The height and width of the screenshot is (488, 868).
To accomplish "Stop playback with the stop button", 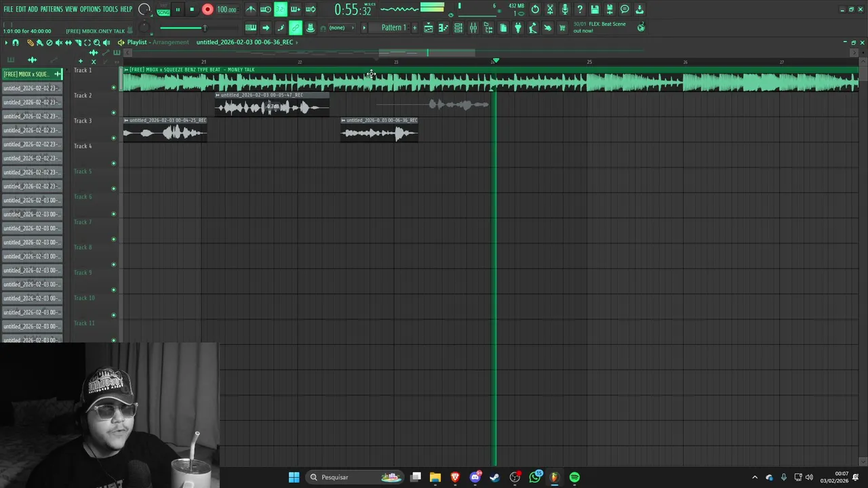I will coord(192,9).
